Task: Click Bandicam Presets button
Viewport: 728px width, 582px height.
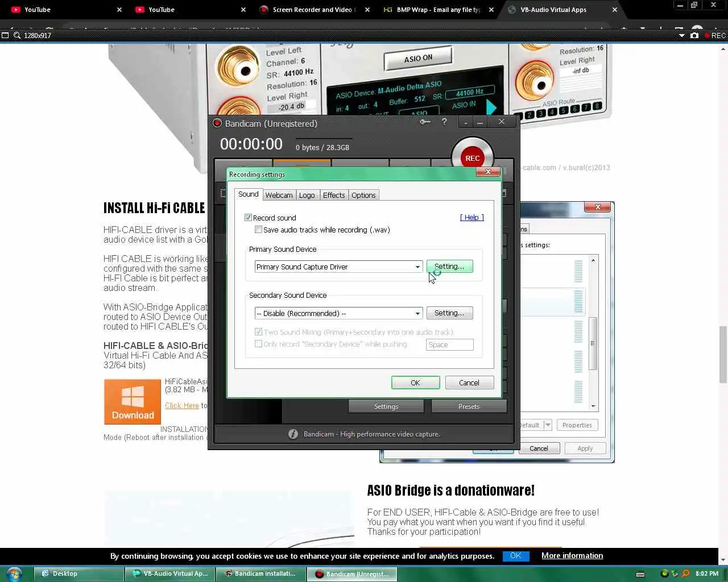Action: point(469,406)
